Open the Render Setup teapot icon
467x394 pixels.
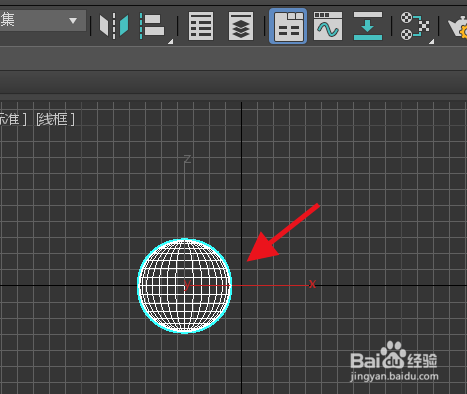[x=459, y=26]
